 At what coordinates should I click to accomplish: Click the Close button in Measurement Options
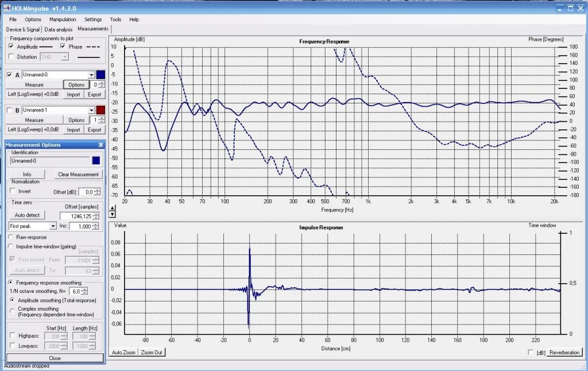[x=55, y=358]
